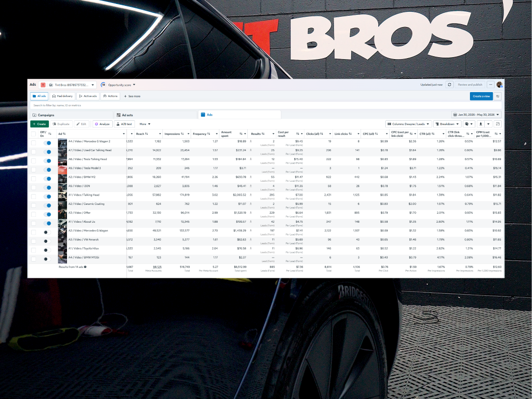Open CPM column header dropdown arrow
Screen dimensions: 532x399
click(500, 133)
